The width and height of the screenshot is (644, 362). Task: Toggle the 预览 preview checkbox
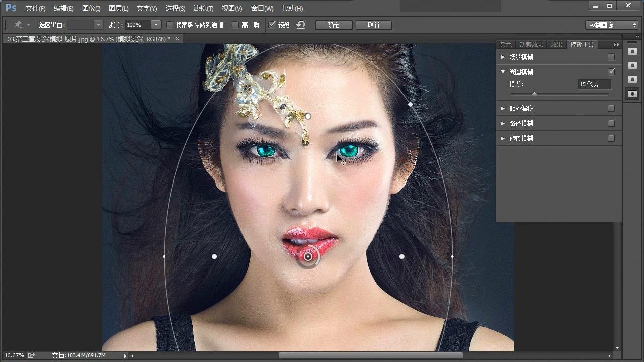point(272,25)
